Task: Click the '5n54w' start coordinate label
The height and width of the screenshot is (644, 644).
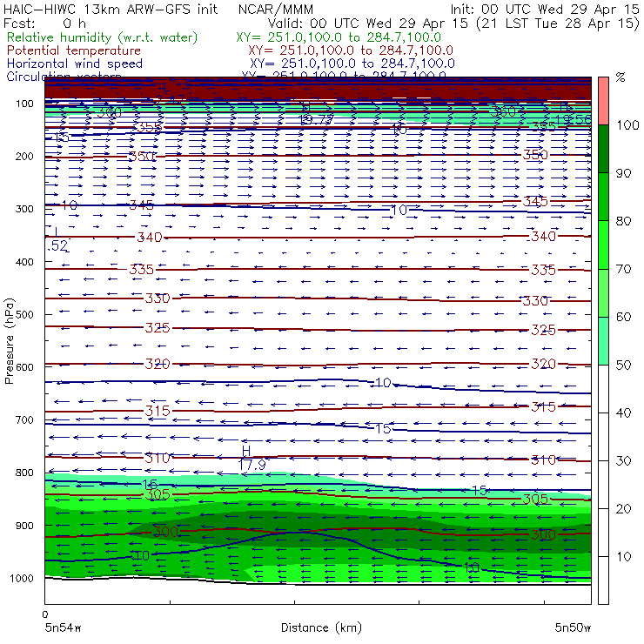Action: click(x=63, y=627)
